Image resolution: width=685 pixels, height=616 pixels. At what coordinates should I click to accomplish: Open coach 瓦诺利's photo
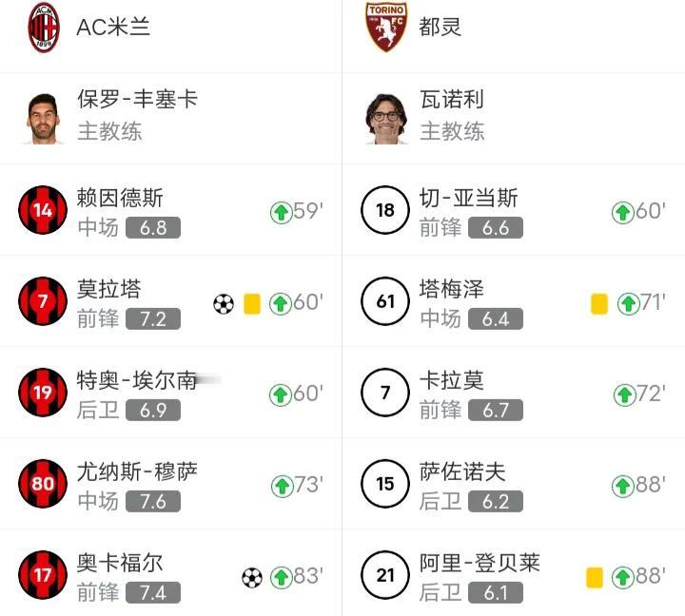386,118
